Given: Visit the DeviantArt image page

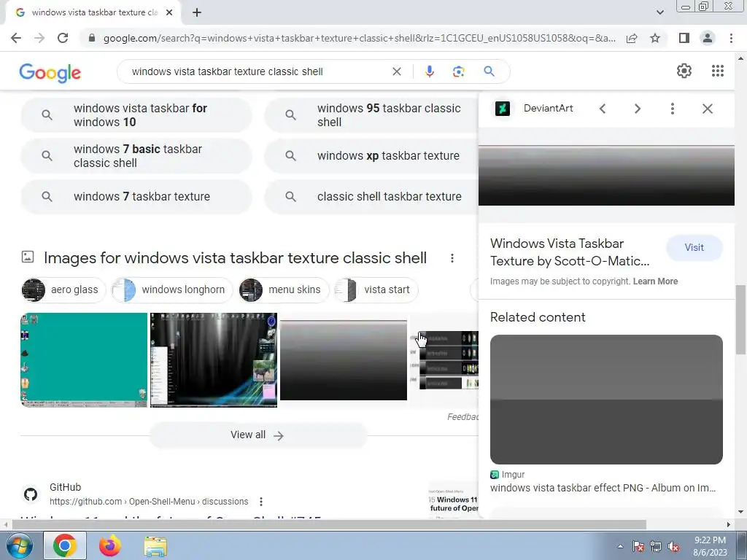Looking at the screenshot, I should (x=694, y=248).
